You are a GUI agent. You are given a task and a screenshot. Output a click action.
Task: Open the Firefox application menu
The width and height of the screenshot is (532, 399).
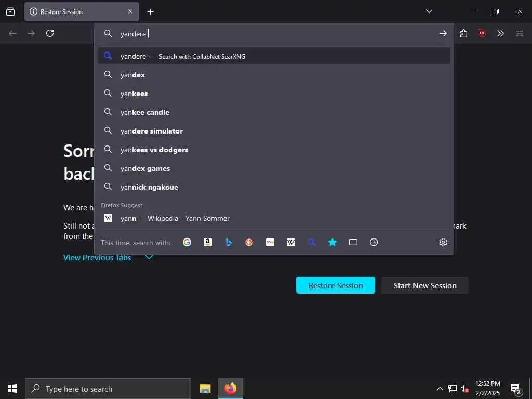pyautogui.click(x=520, y=33)
